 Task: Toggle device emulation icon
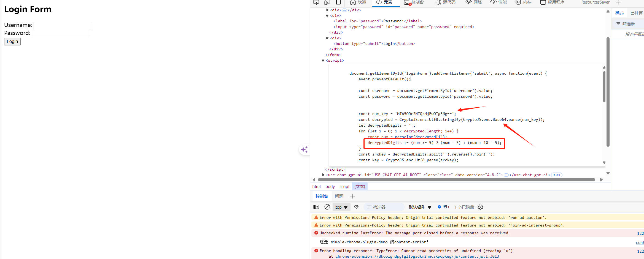click(327, 2)
